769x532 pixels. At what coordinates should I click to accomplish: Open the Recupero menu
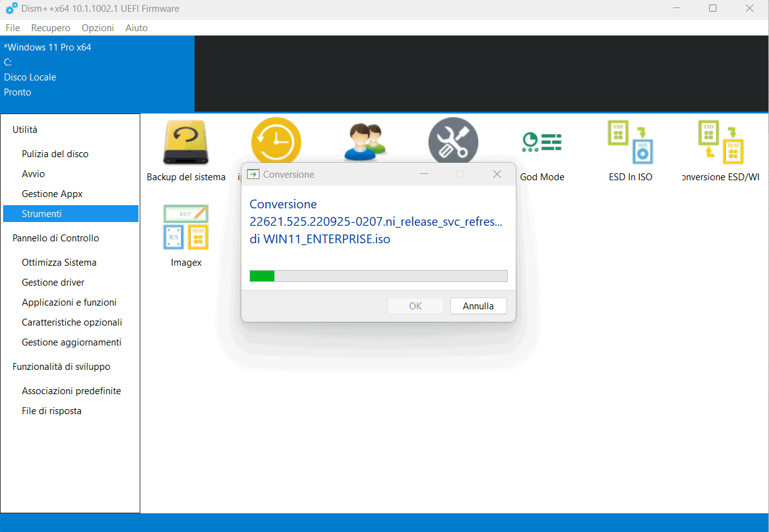click(51, 27)
